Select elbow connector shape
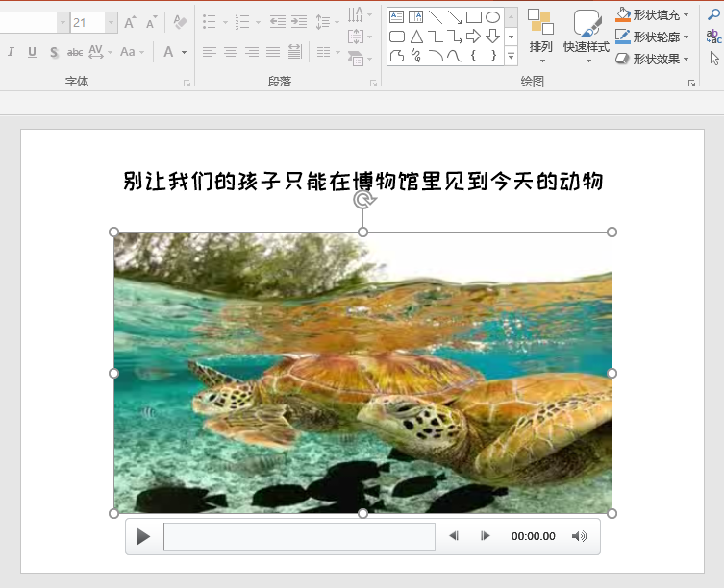 (x=435, y=37)
